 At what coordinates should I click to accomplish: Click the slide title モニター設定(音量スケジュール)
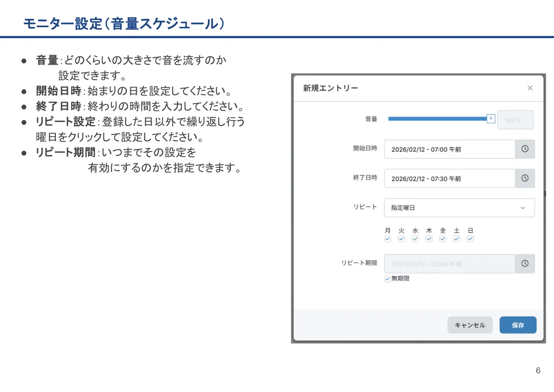(x=124, y=24)
